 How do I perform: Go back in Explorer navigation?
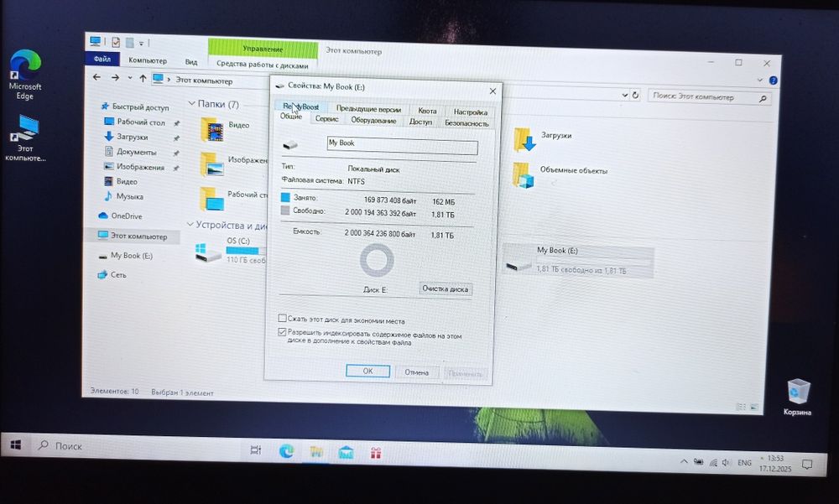click(x=96, y=77)
